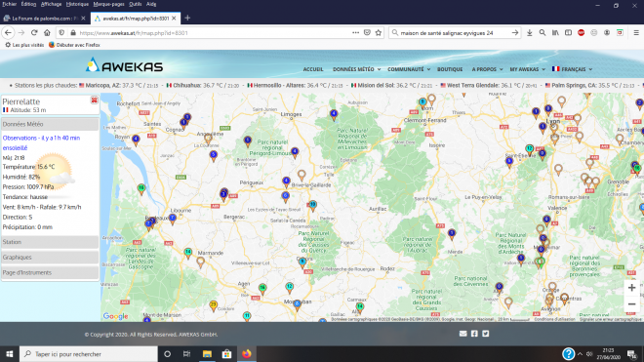This screenshot has width=644, height=362.
Task: Click the Windows taskbar search field
Action: coord(89,354)
